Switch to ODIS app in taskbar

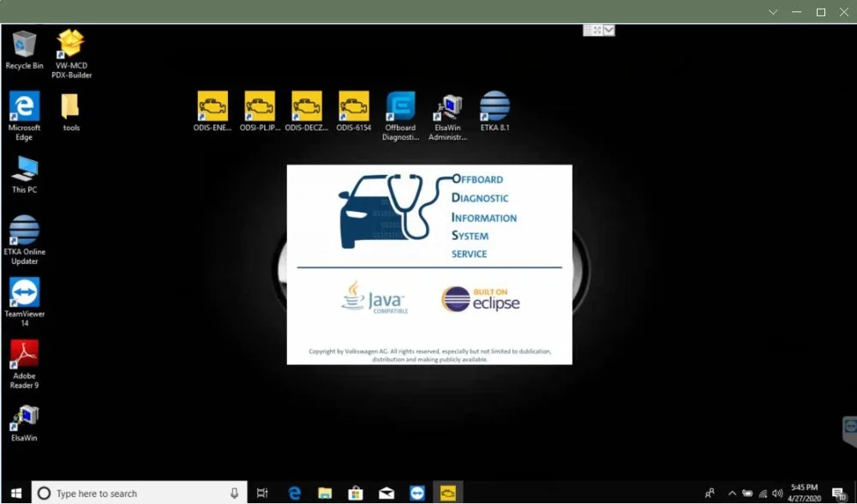tap(447, 493)
